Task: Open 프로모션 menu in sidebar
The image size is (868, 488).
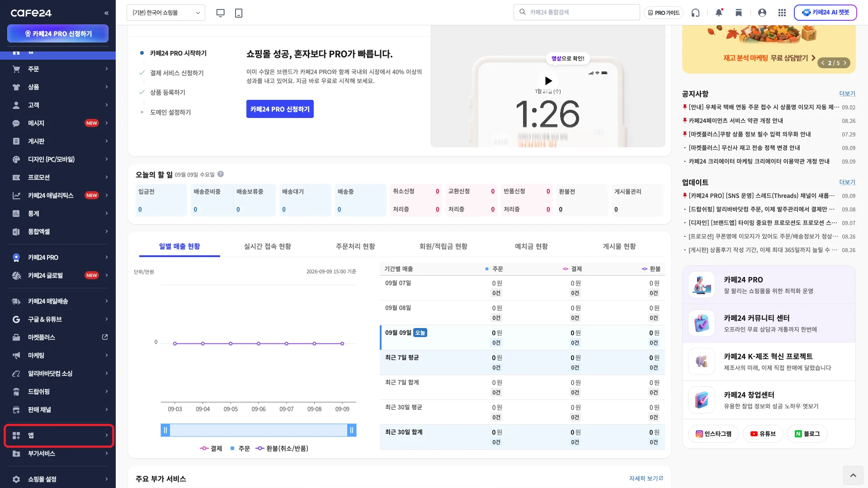Action: [x=58, y=178]
